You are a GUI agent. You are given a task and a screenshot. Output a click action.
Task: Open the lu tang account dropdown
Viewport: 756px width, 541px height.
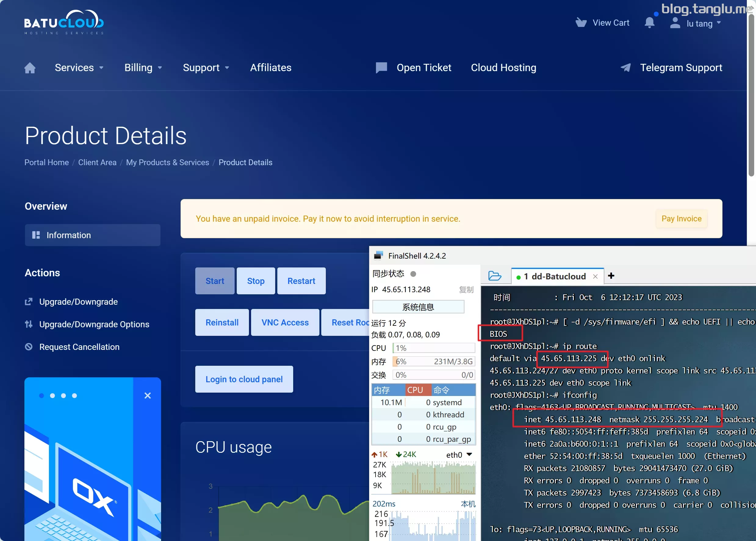click(x=704, y=23)
